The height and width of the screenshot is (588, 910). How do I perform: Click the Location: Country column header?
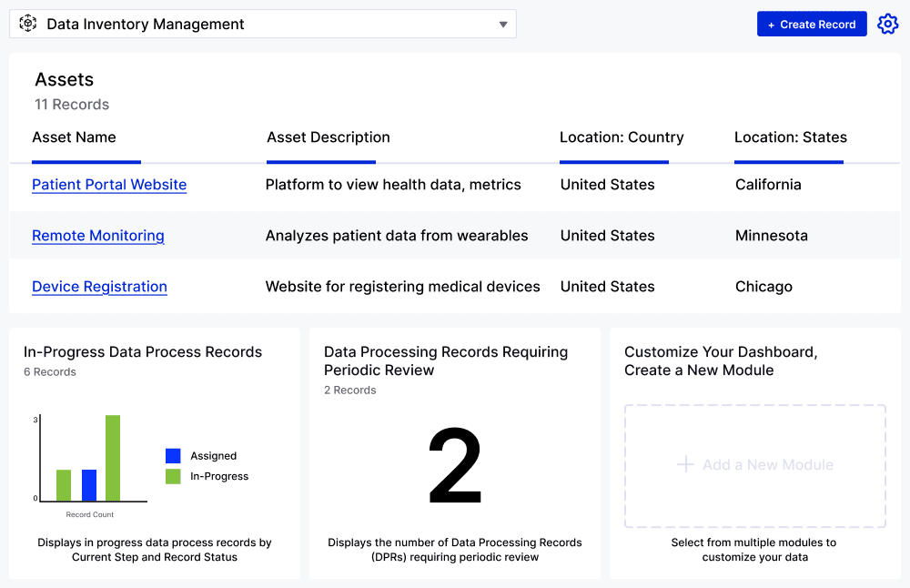pyautogui.click(x=622, y=137)
